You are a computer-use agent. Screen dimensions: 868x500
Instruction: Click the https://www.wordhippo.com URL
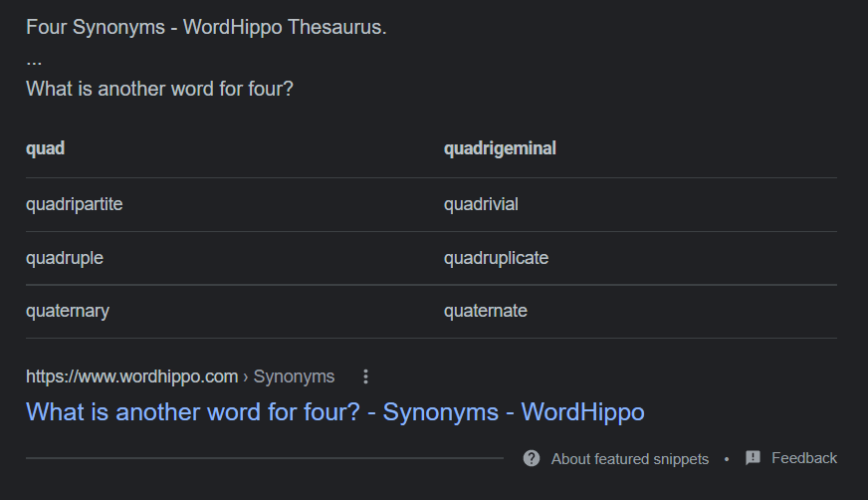131,376
